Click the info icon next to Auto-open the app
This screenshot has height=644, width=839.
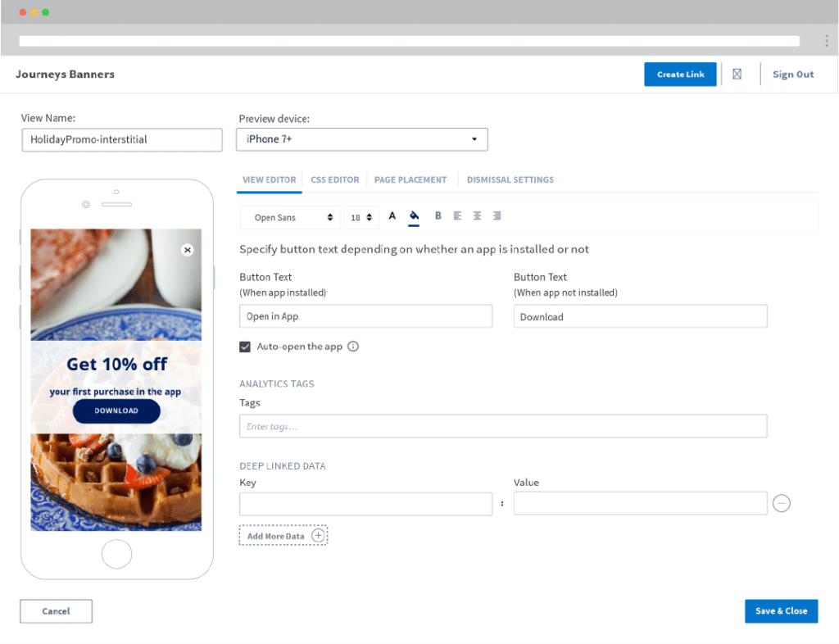click(353, 347)
